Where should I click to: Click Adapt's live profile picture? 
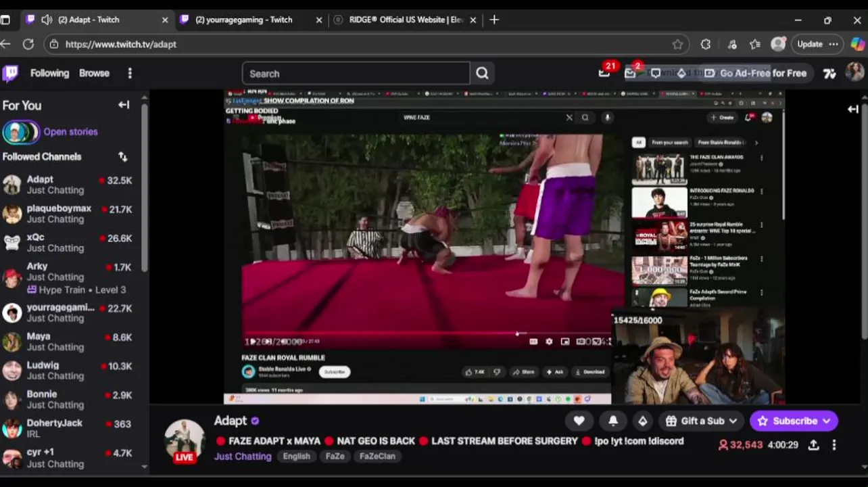pyautogui.click(x=184, y=440)
